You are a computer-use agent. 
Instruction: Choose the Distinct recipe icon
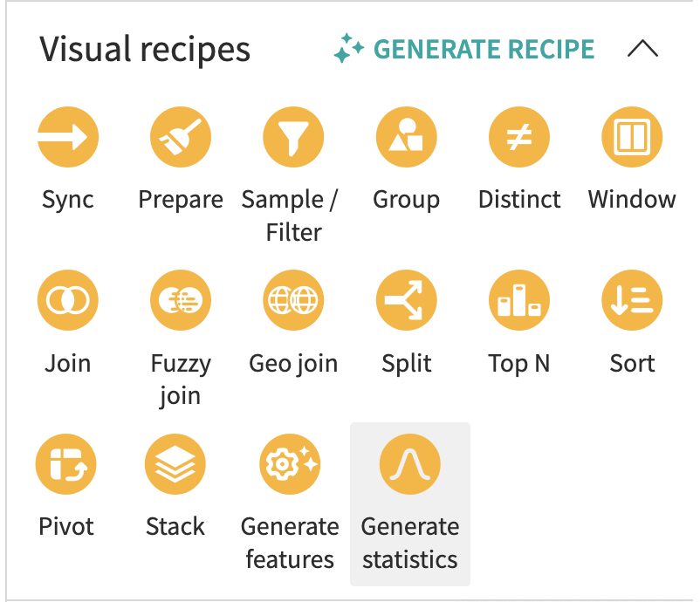pyautogui.click(x=518, y=136)
